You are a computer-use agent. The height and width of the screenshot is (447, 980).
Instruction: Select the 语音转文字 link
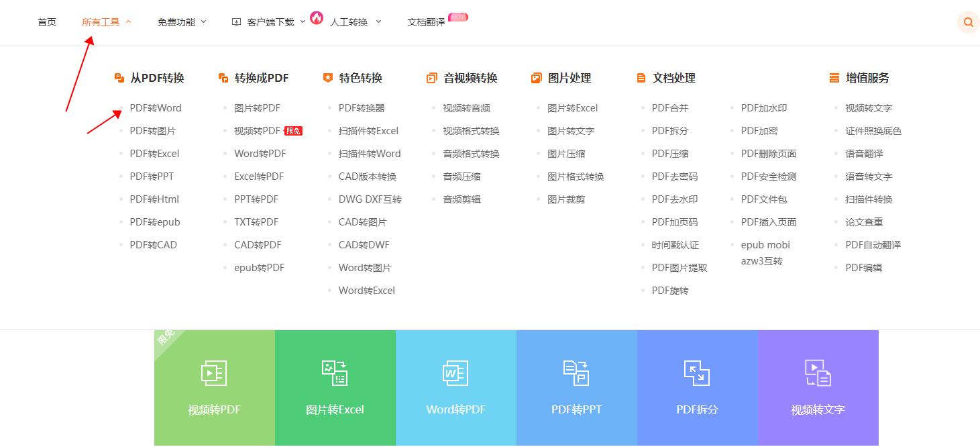[869, 177]
